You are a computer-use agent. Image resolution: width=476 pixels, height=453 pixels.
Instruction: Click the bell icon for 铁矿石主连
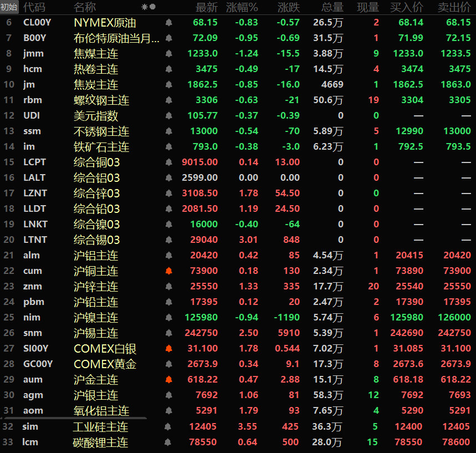pos(169,146)
